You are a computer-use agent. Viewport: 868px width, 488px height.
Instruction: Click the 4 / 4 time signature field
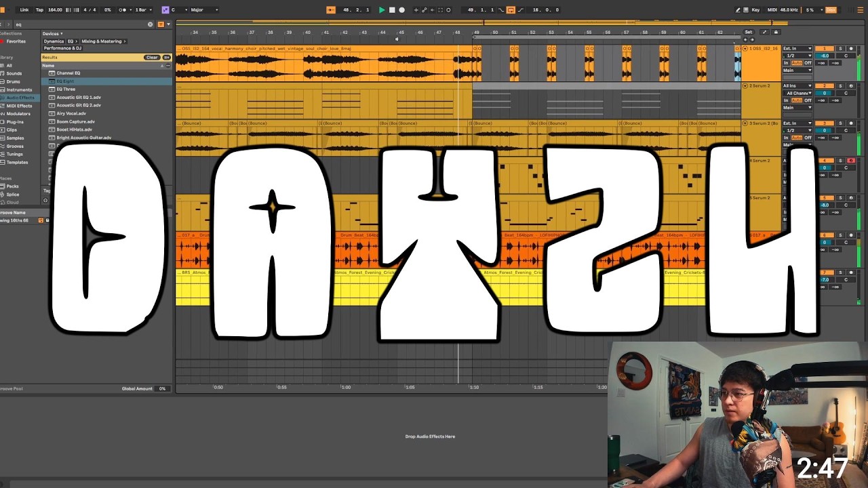point(89,10)
